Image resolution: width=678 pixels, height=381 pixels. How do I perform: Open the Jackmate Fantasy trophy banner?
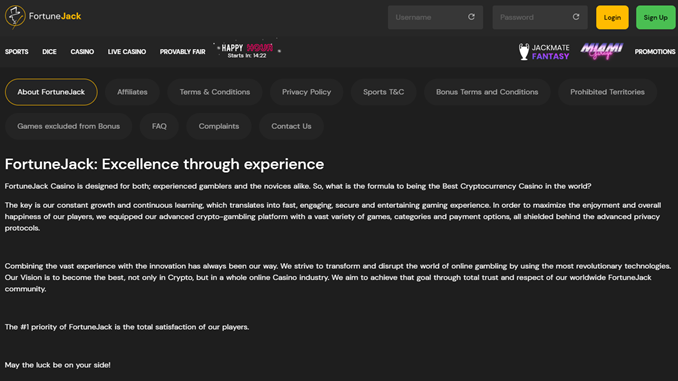[544, 51]
